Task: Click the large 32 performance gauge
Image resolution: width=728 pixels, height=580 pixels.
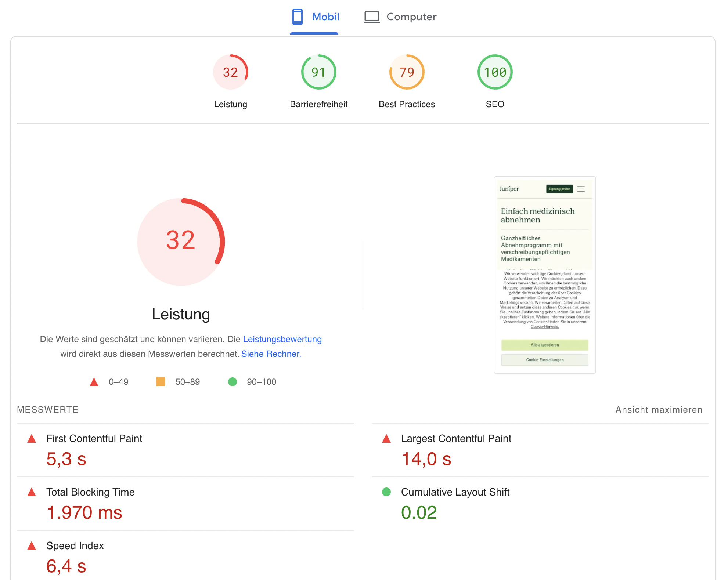Action: coord(181,242)
